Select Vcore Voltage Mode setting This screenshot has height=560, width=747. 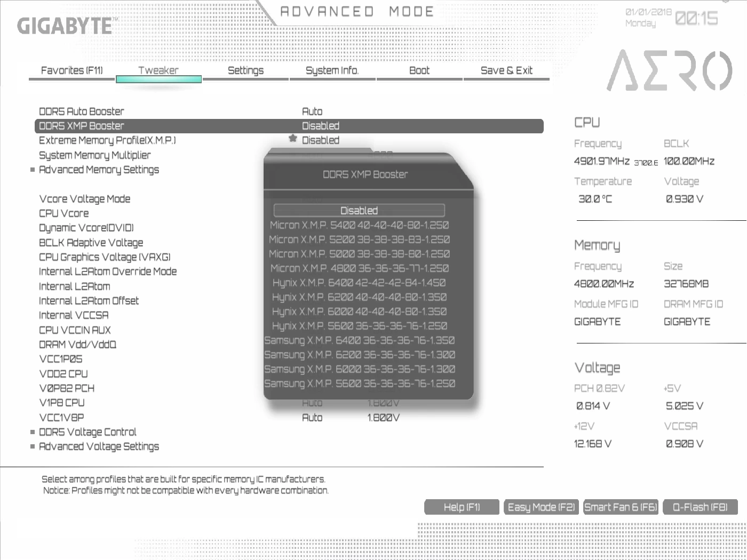[x=85, y=199]
